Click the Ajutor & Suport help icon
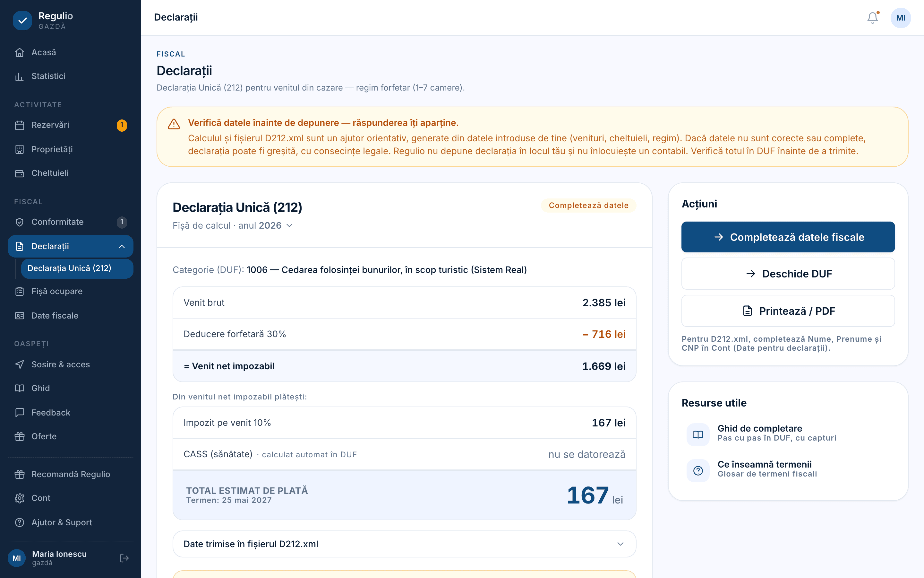924x578 pixels. (20, 522)
